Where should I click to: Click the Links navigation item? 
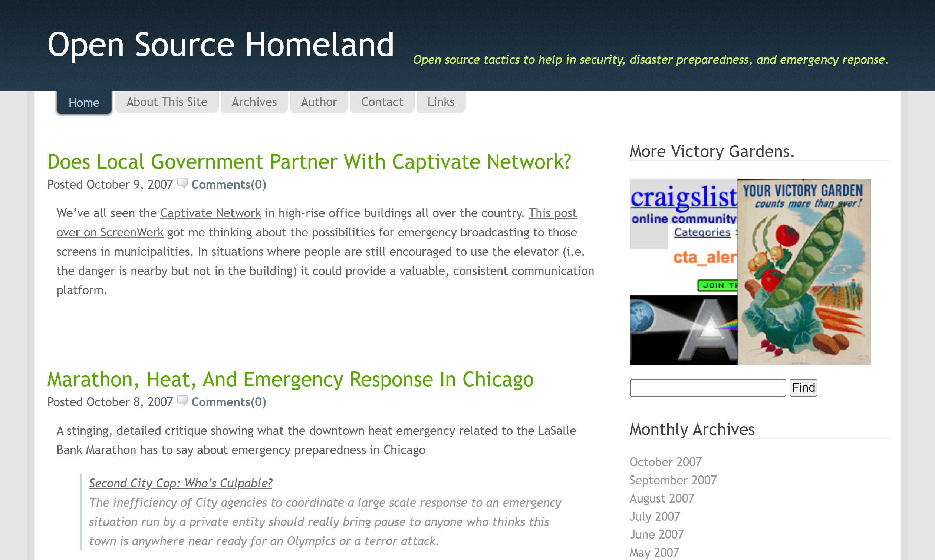coord(440,101)
